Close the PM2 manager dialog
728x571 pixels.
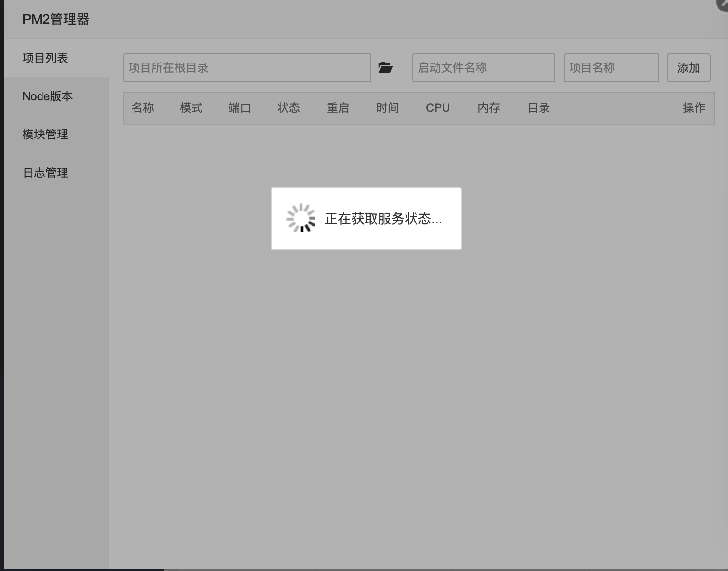pyautogui.click(x=722, y=4)
